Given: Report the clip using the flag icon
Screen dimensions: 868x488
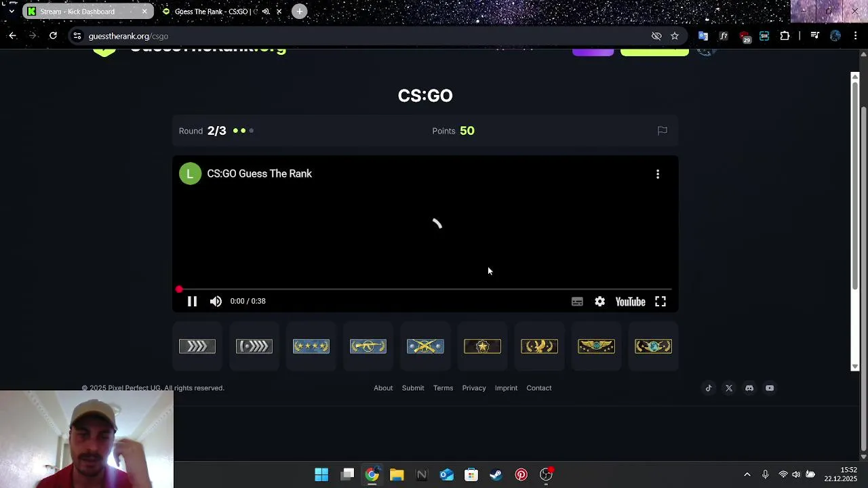Looking at the screenshot, I should click(663, 130).
